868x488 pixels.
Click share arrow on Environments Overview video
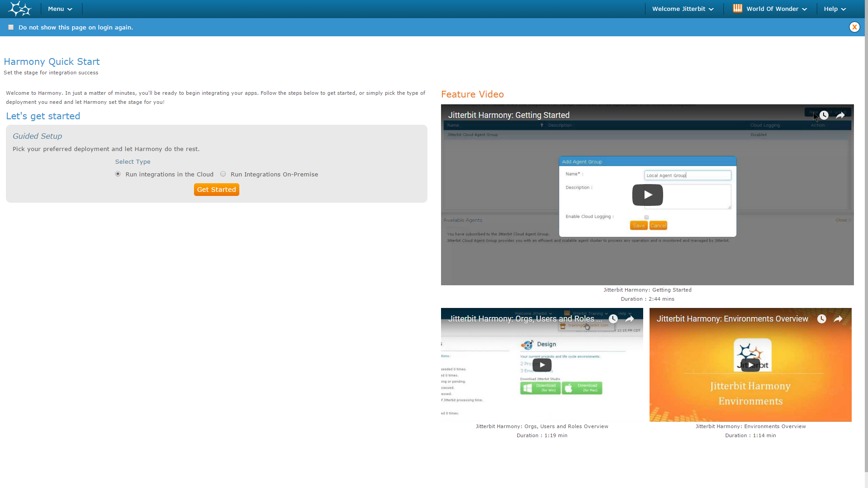coord(838,319)
